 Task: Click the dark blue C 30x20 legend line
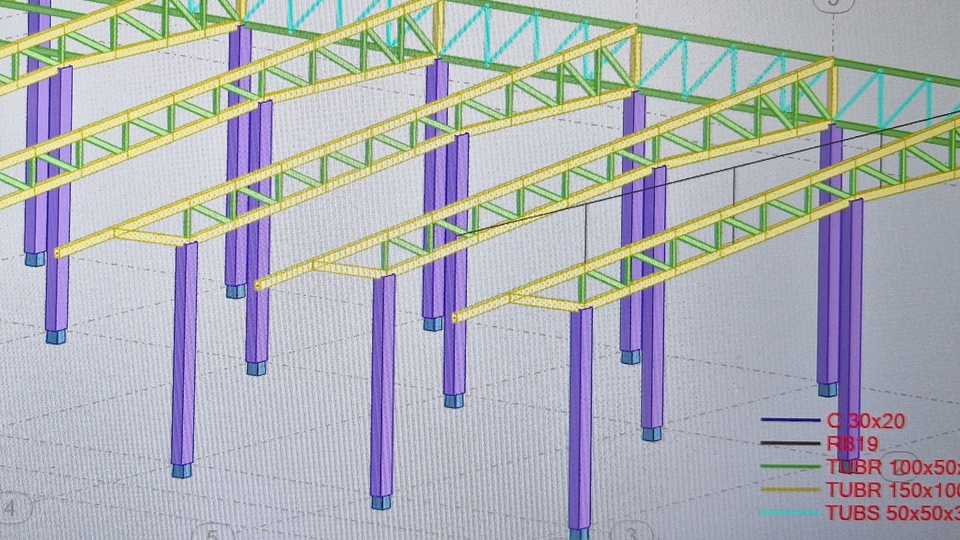click(x=790, y=420)
